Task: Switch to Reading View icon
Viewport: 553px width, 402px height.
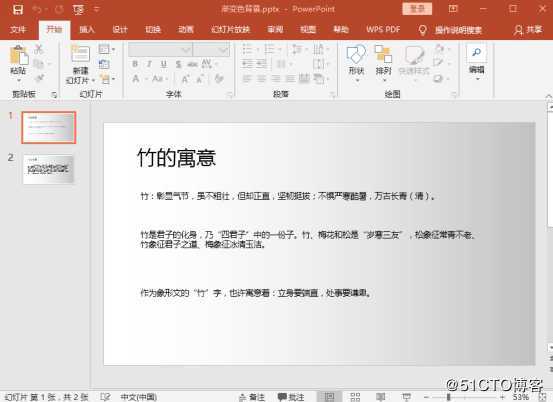Action: 381,397
